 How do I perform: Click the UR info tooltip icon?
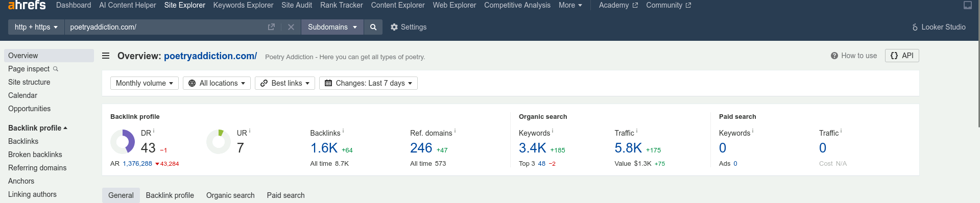coord(250,131)
